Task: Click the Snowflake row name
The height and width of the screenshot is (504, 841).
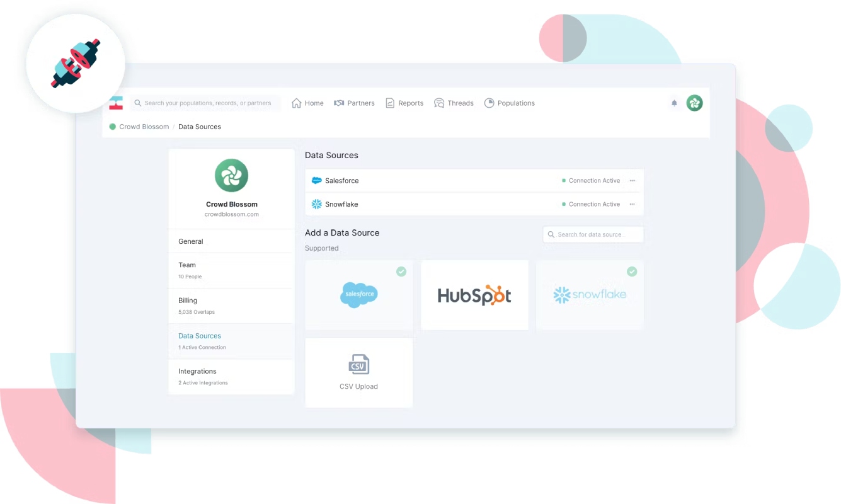Action: (x=341, y=204)
